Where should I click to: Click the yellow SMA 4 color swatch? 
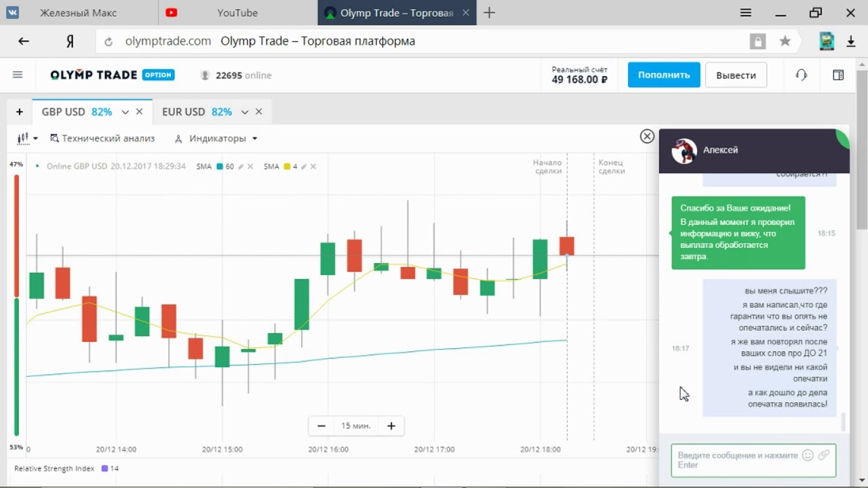click(287, 167)
